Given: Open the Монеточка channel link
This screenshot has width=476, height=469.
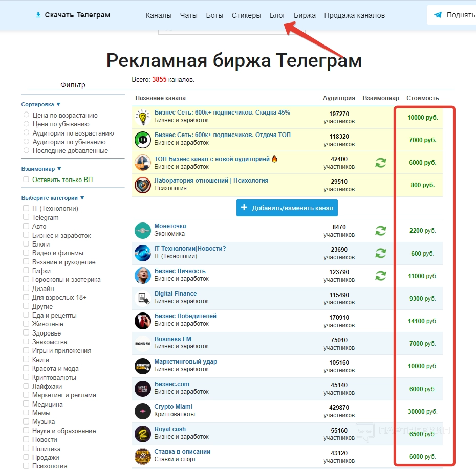Looking at the screenshot, I should 170,226.
